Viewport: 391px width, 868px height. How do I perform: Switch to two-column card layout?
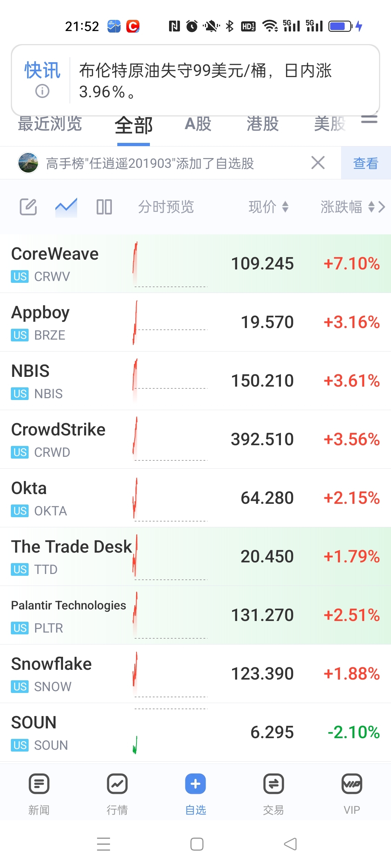[104, 207]
